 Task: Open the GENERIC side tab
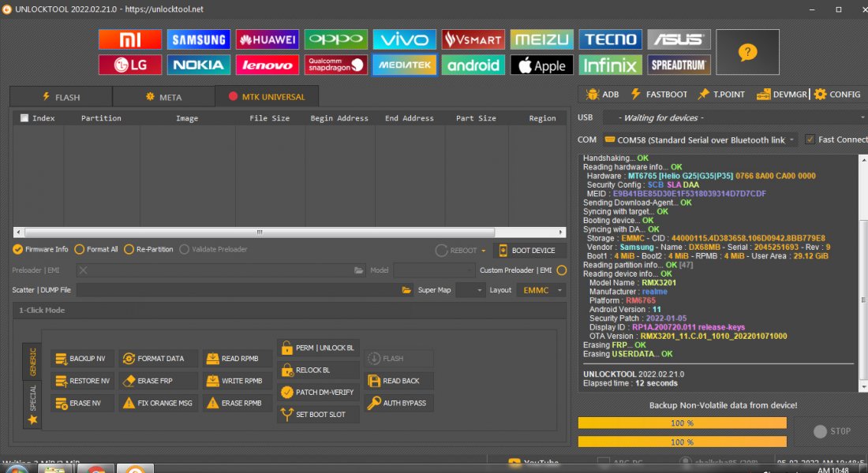[x=32, y=361]
